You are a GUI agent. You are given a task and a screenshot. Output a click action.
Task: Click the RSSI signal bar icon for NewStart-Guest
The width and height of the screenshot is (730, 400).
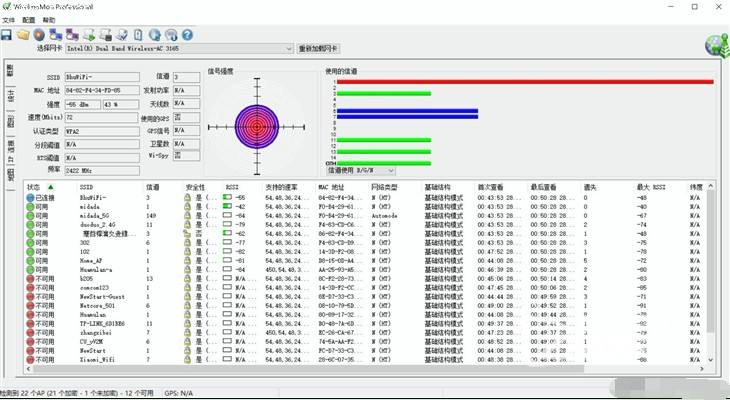pyautogui.click(x=227, y=297)
